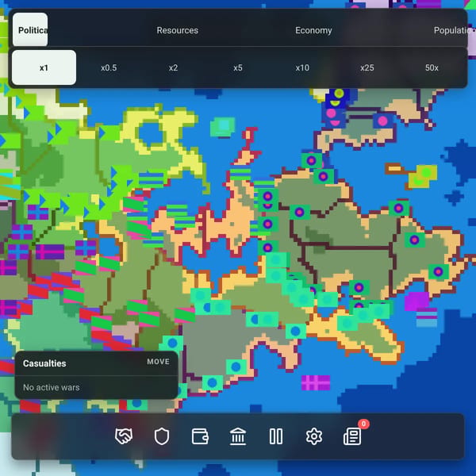Screen dimensions: 476x476
Task: Select the purple grid flag in southern sea
Action: [x=316, y=383]
